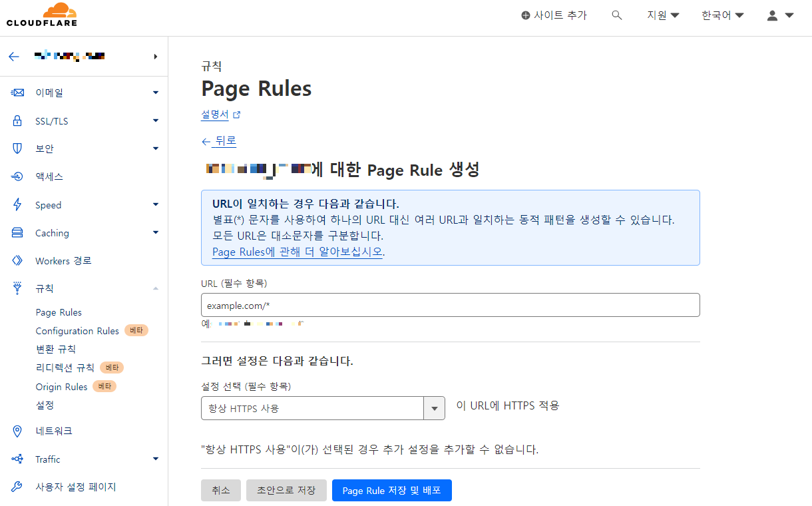Click the Speed lightning bolt icon

tap(18, 205)
